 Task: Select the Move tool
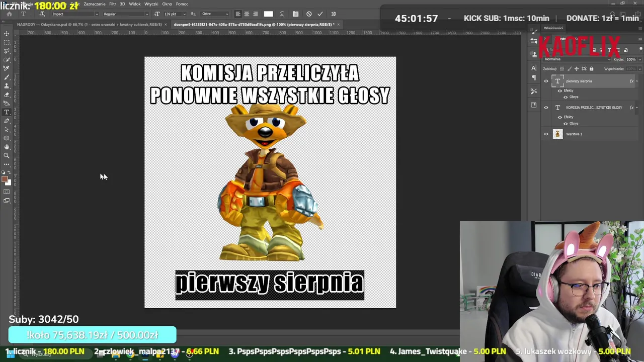[x=7, y=33]
